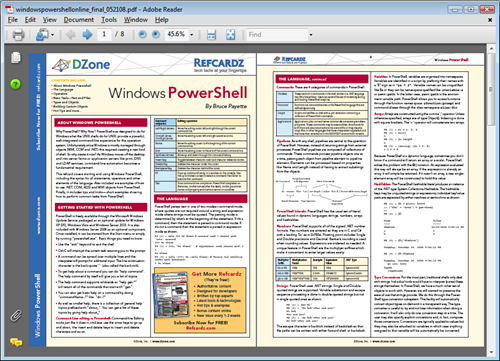Click the vertical scrollbar down arrow
Screen dimensions: 500x361
492,352
